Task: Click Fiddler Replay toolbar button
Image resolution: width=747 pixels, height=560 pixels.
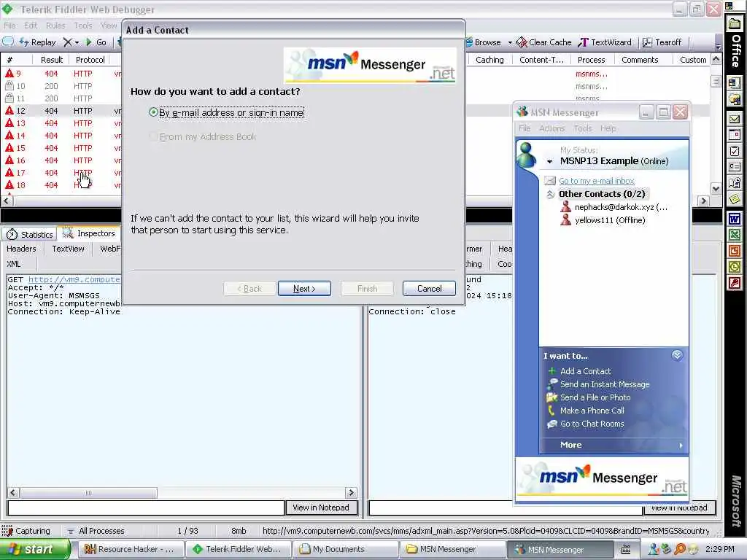Action: pyautogui.click(x=38, y=42)
